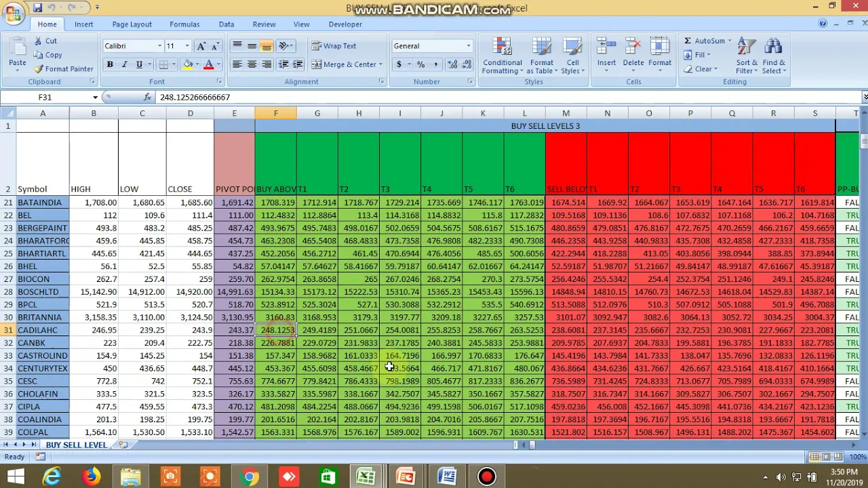Click the Insert cells button
868x488 pixels.
(x=606, y=54)
